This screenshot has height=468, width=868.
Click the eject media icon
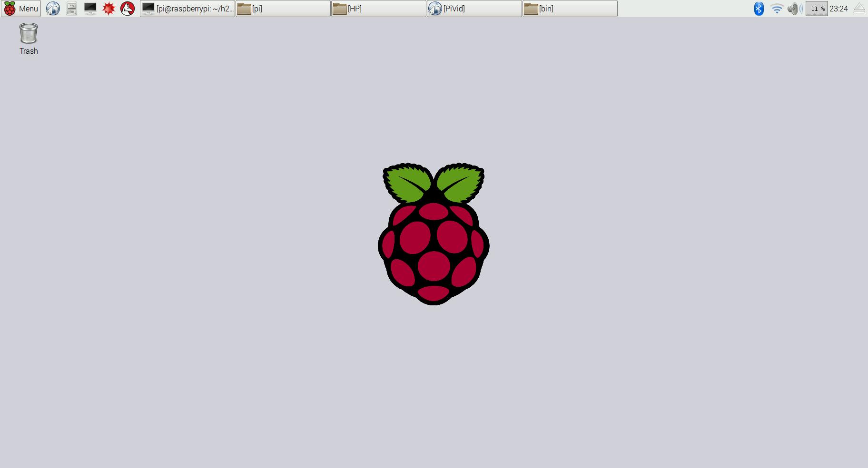tap(859, 9)
